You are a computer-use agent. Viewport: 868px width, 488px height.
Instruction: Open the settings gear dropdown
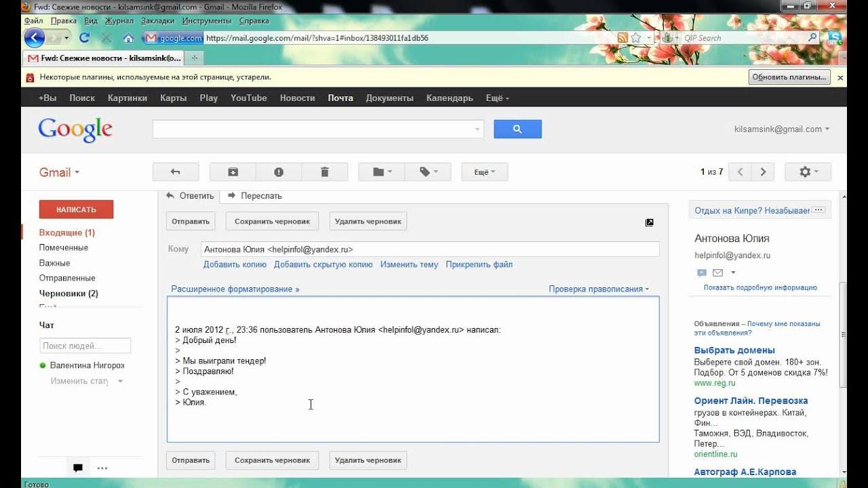click(808, 172)
